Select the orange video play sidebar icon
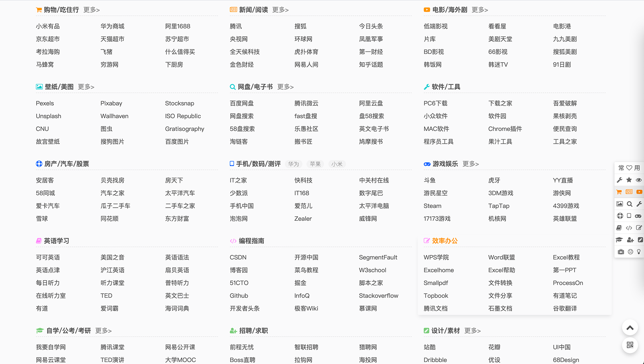This screenshot has height=364, width=644. 639,192
